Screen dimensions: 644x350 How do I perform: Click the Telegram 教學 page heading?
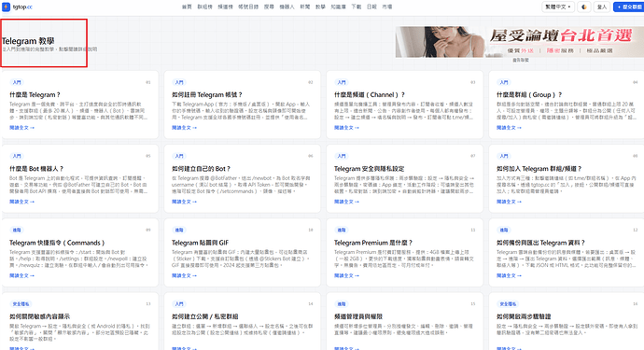click(x=28, y=41)
